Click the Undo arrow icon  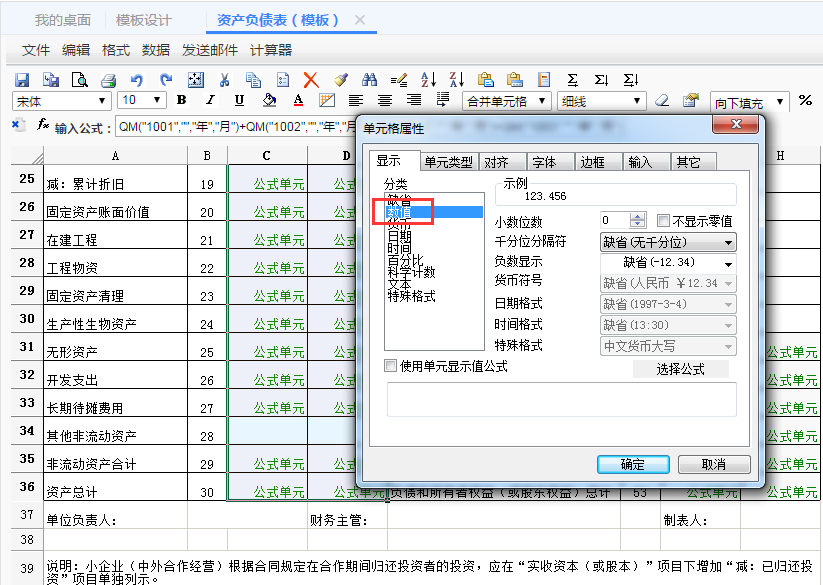137,80
